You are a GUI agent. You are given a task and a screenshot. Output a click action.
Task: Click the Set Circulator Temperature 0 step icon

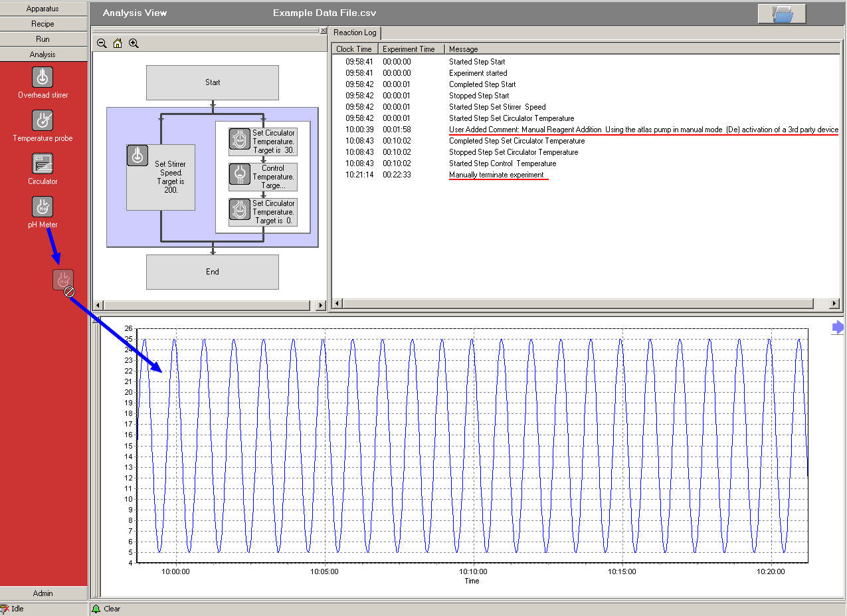240,209
